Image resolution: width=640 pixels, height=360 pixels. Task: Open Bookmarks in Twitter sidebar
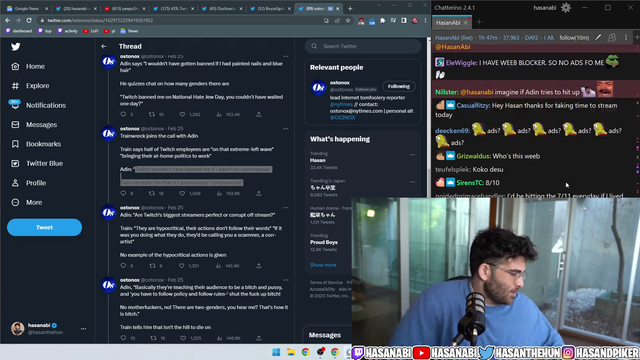pos(36,144)
